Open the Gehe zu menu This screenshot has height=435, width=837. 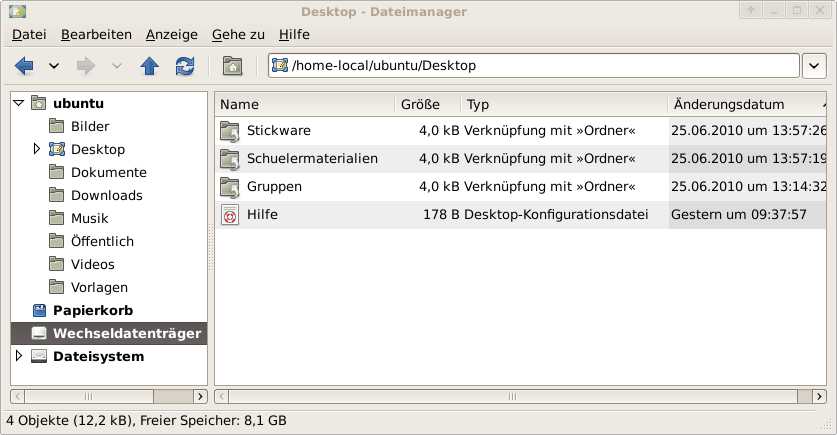[x=238, y=34]
